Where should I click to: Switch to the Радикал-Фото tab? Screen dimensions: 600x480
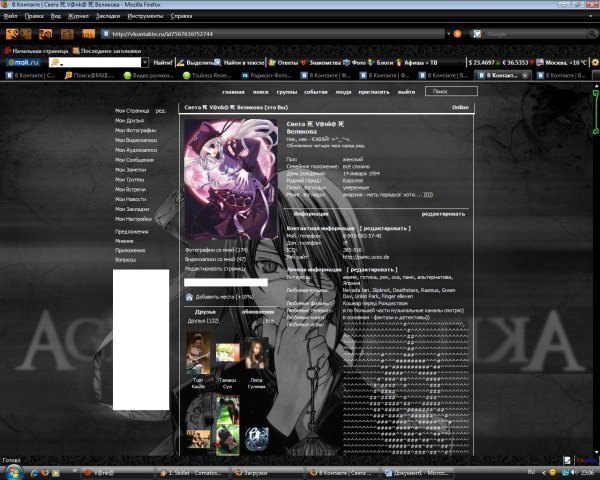pyautogui.click(x=267, y=75)
